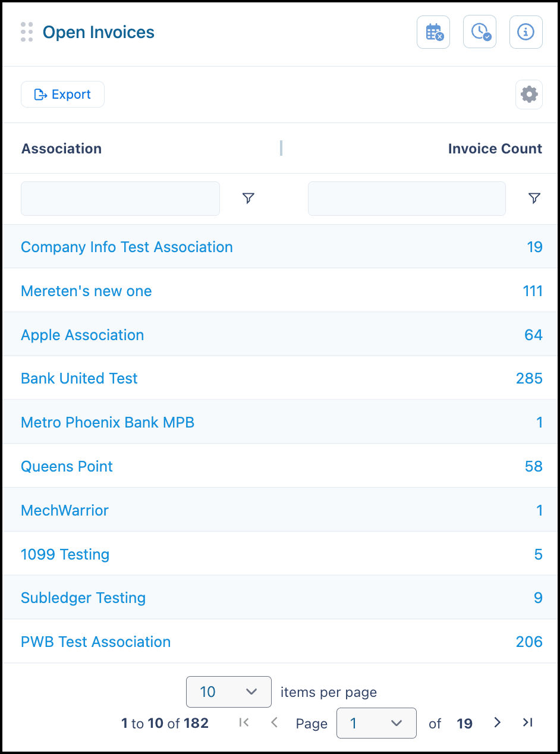Click the Export button
Screen dimensions: 560x754
(x=62, y=95)
